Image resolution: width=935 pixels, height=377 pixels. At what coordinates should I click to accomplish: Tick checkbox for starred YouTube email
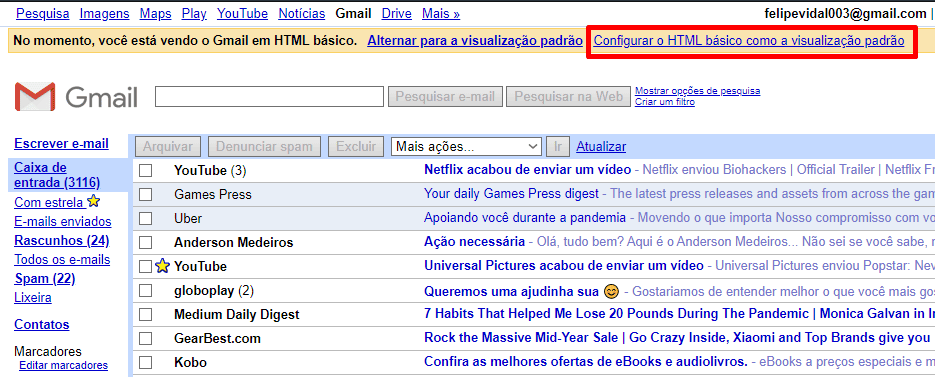point(145,267)
